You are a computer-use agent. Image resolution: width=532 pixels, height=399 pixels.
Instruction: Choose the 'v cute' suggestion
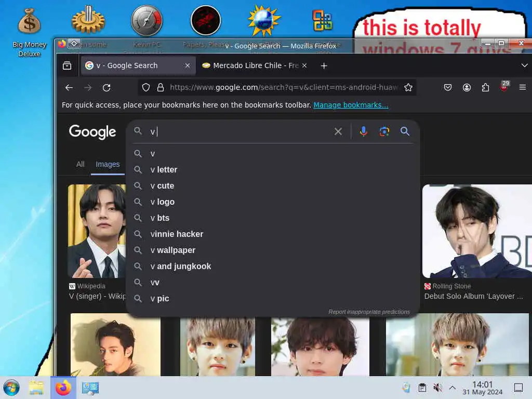273,185
